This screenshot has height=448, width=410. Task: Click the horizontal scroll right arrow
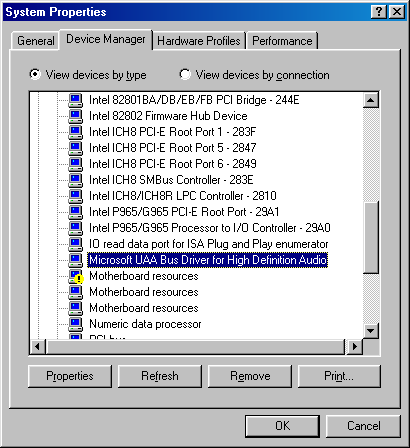(355, 347)
